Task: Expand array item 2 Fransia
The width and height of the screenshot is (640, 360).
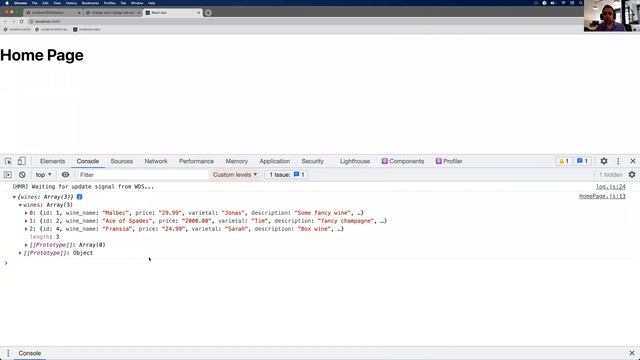Action: [26, 229]
